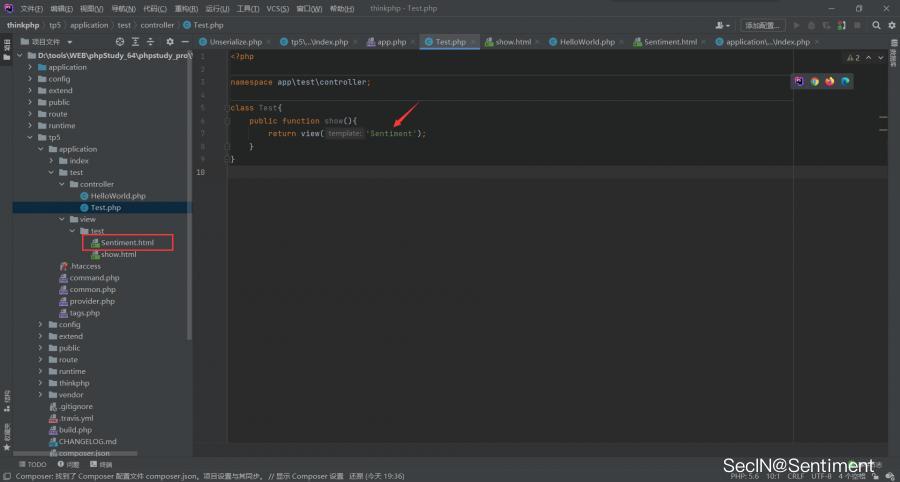Switch to the Unserialize.php editor tab

(x=231, y=42)
